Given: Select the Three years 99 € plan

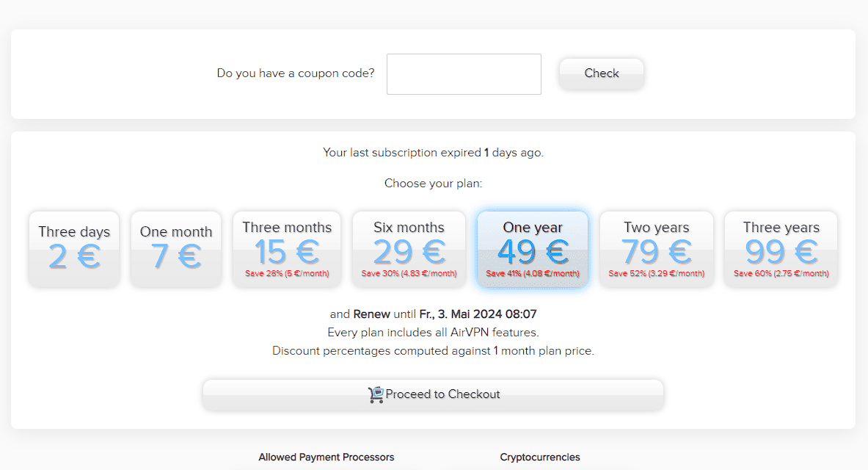Looking at the screenshot, I should [x=780, y=248].
